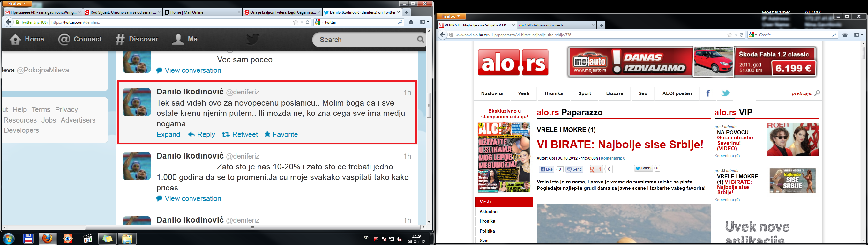868x245 pixels.
Task: Like the article on Facebook
Action: (546, 169)
